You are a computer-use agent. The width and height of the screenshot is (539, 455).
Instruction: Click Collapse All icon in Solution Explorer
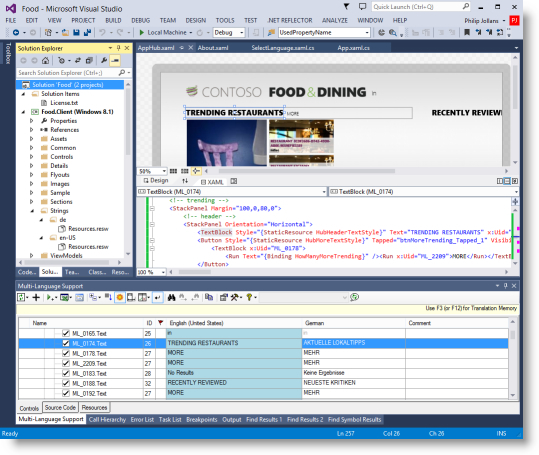89,61
